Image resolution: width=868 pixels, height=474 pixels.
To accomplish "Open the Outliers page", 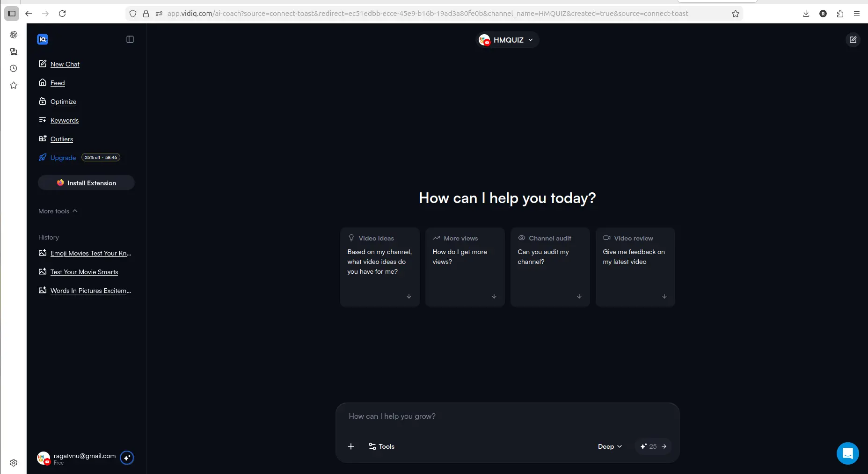I will (56, 139).
